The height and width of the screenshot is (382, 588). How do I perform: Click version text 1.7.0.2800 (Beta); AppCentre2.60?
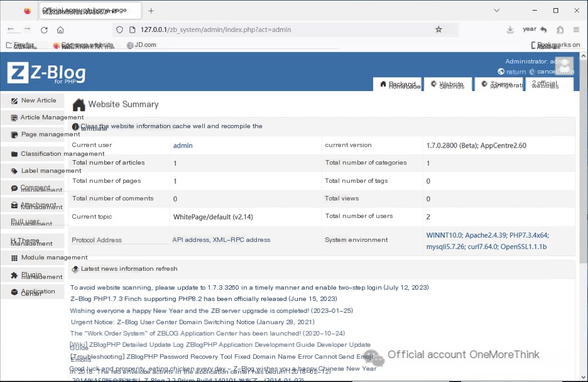click(476, 146)
